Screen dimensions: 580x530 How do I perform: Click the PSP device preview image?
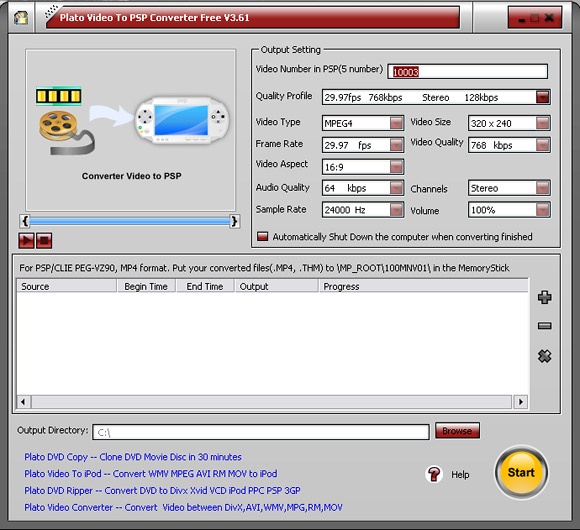182,121
